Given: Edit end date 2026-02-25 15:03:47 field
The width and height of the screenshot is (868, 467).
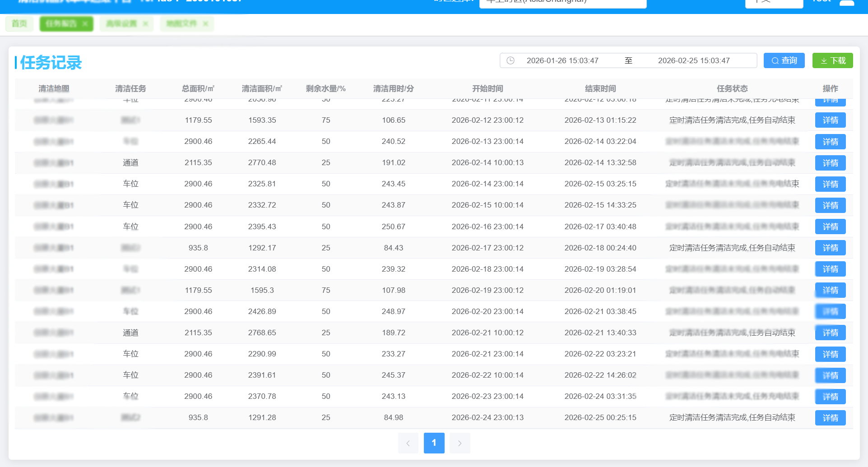Looking at the screenshot, I should pos(694,60).
